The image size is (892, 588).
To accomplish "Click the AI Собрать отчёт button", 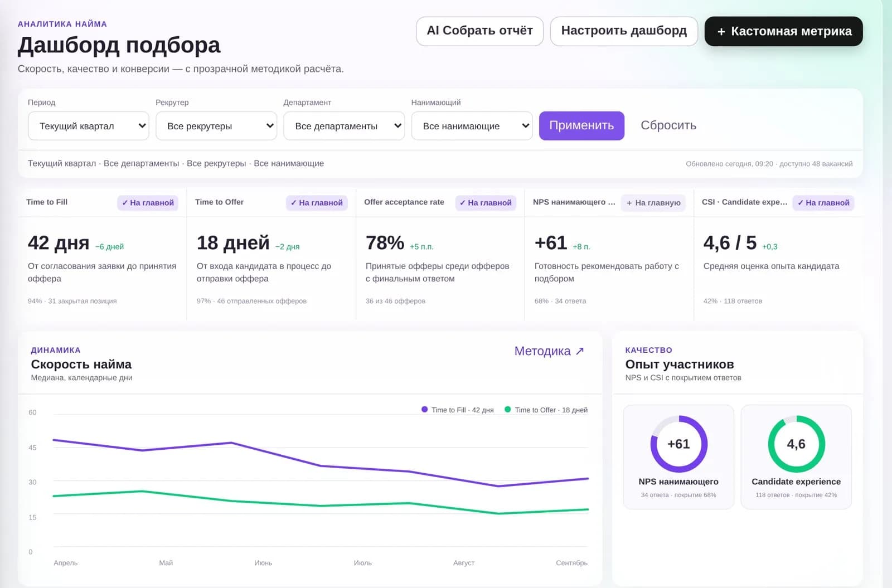I will click(479, 31).
